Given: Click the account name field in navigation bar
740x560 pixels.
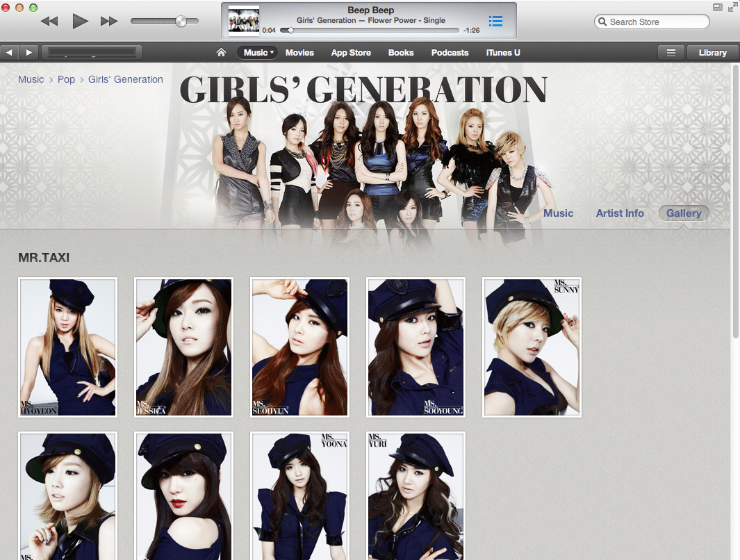Looking at the screenshot, I should point(92,52).
